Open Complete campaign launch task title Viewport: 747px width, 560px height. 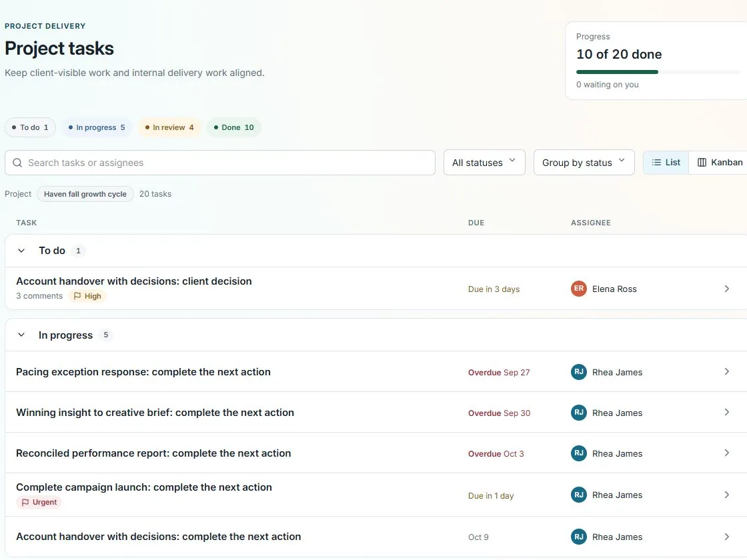tap(144, 487)
